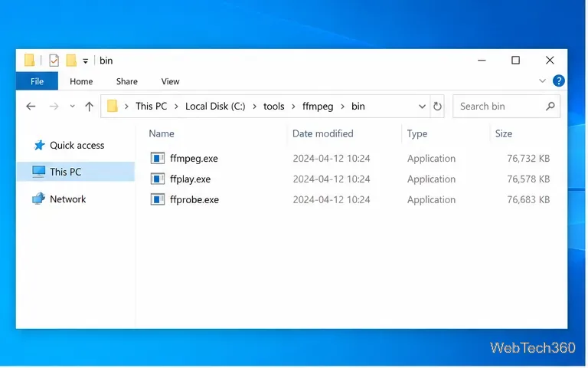Click the folder icon in the address bar
Viewport: 588px width, 368px height.
pyautogui.click(x=112, y=106)
